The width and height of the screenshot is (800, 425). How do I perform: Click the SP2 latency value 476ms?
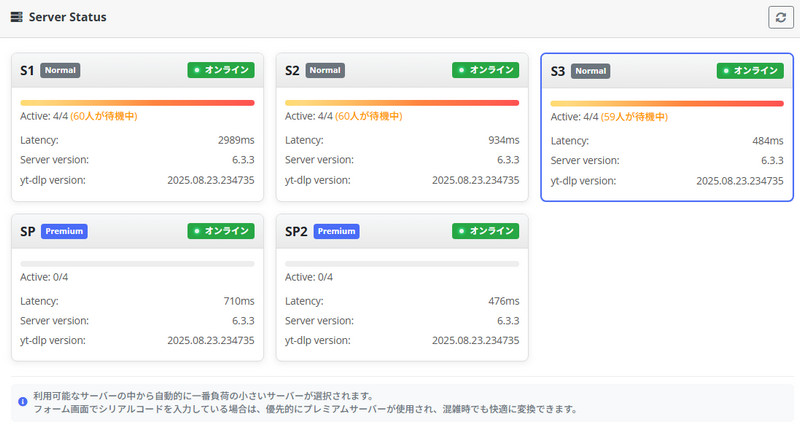pyautogui.click(x=504, y=301)
